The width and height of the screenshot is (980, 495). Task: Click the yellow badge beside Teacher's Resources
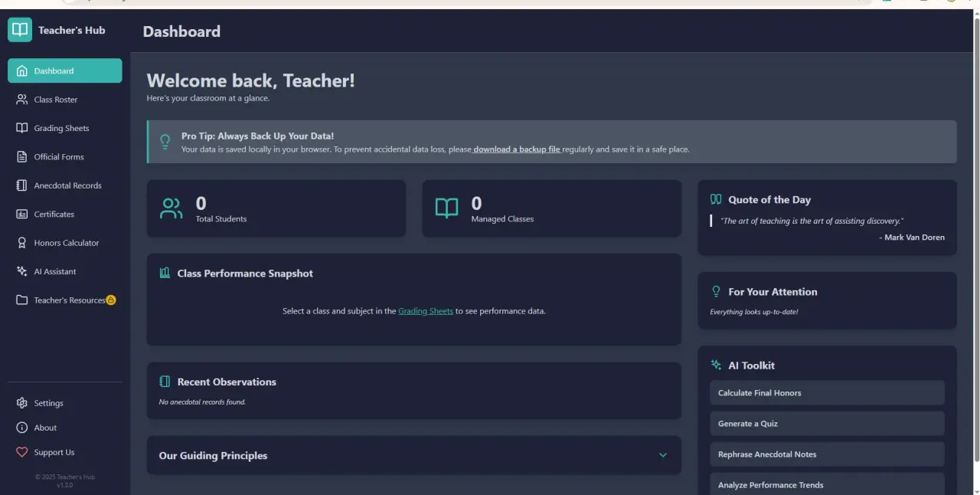click(x=111, y=300)
